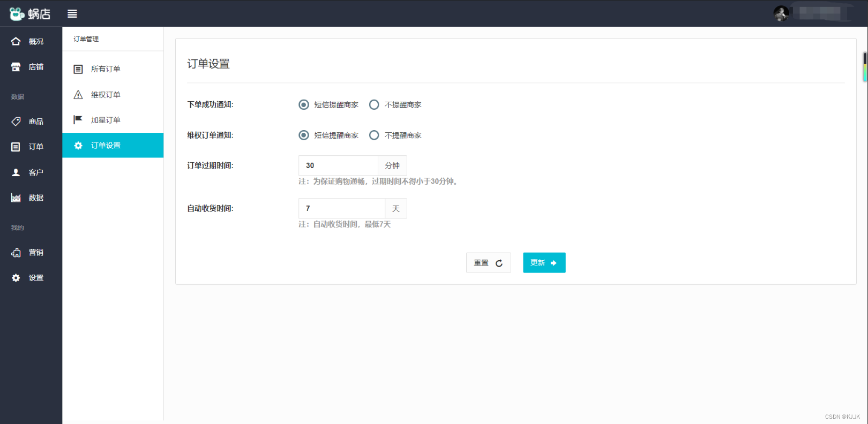Click the 订单过期时间 input field

338,165
